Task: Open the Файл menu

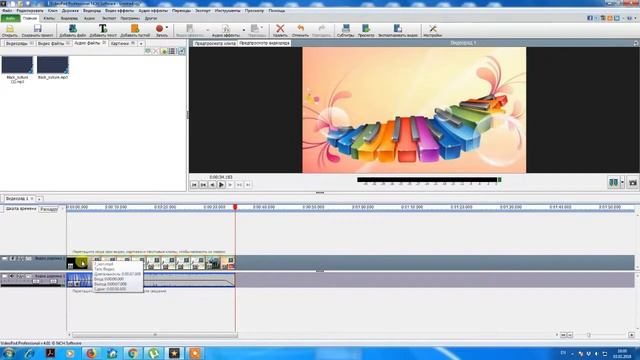Action: pos(7,11)
